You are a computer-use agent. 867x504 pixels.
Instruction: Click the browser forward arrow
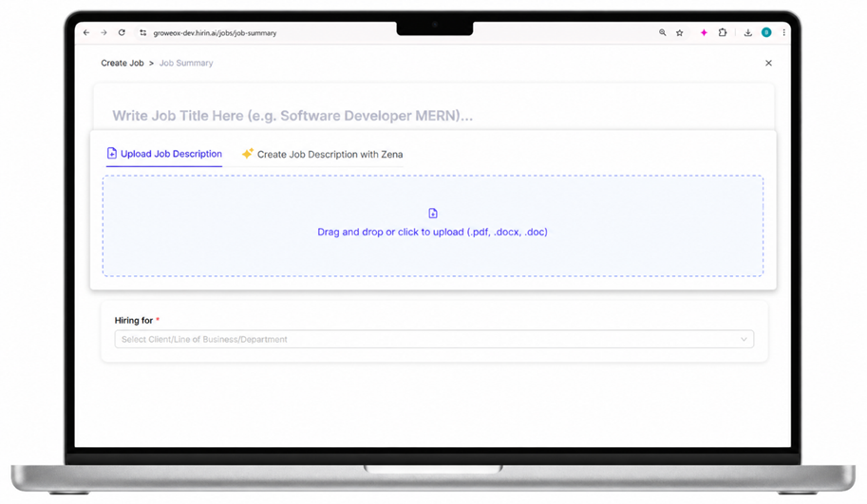click(104, 32)
